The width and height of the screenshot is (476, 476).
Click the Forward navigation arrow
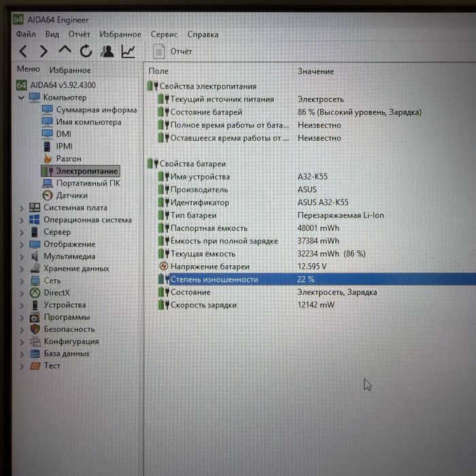click(x=44, y=51)
